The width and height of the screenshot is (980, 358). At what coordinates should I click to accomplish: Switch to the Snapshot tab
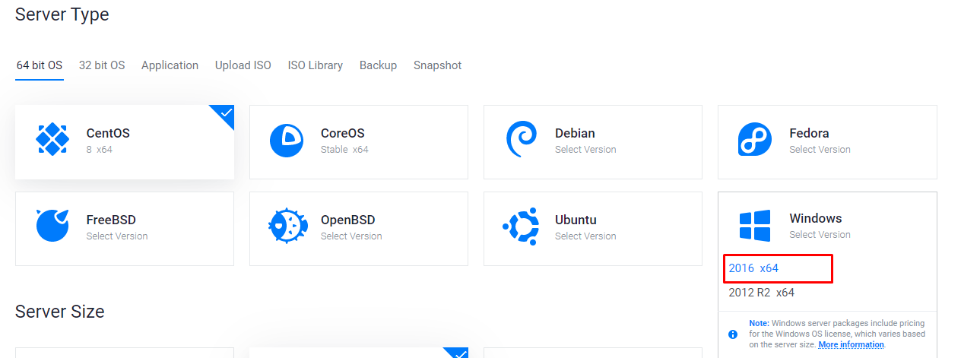tap(437, 65)
